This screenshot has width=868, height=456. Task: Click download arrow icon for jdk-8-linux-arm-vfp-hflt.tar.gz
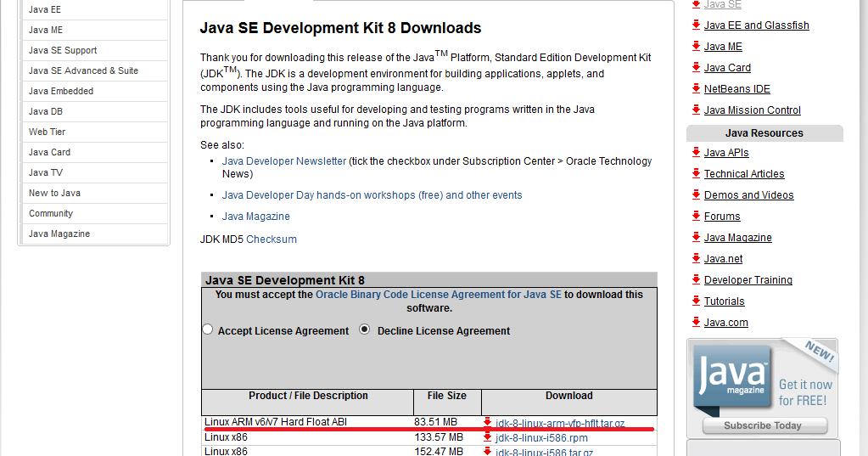pyautogui.click(x=487, y=422)
